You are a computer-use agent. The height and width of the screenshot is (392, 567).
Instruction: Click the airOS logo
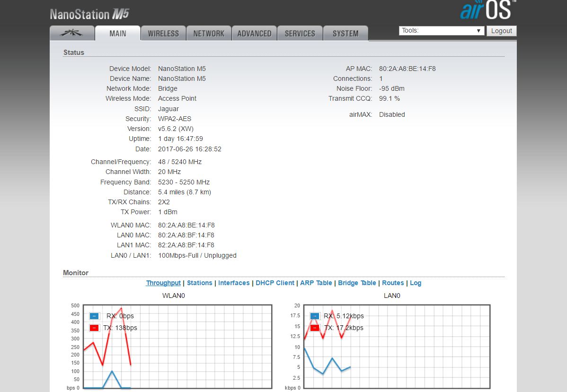click(x=488, y=10)
